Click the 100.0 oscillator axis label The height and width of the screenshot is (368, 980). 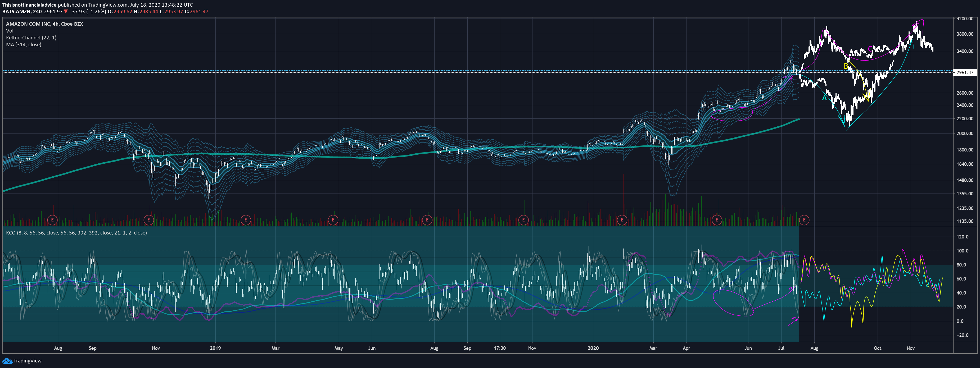pyautogui.click(x=963, y=251)
